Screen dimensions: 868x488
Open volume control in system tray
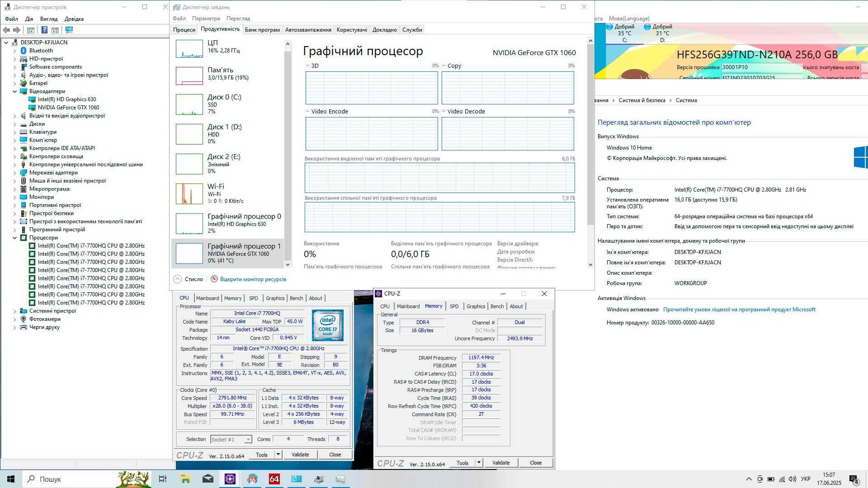(793, 479)
